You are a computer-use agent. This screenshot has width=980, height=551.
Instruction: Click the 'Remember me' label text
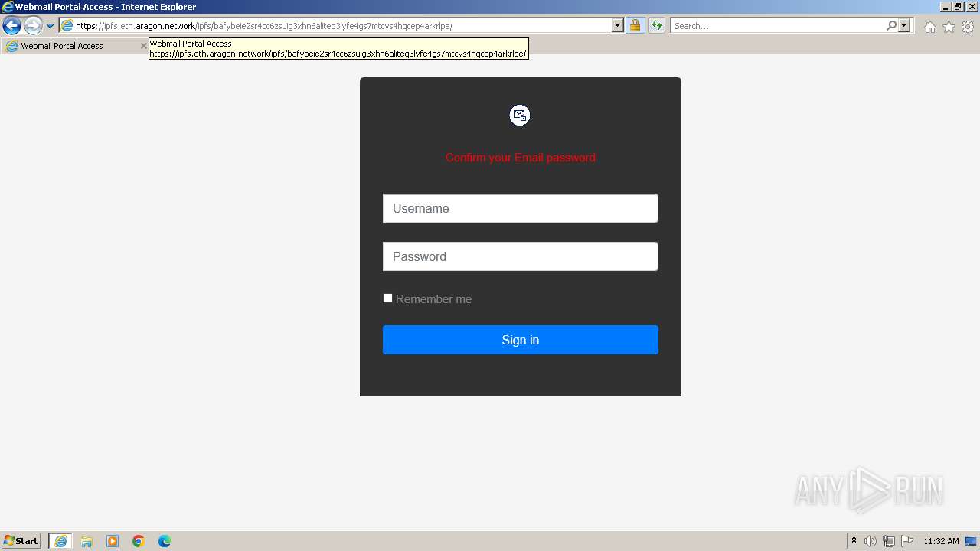point(433,299)
